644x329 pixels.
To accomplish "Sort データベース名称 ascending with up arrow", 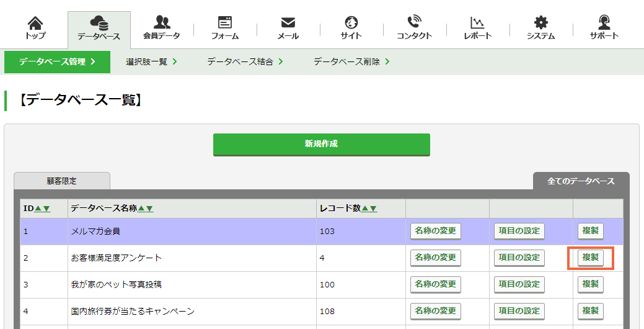I will 141,209.
